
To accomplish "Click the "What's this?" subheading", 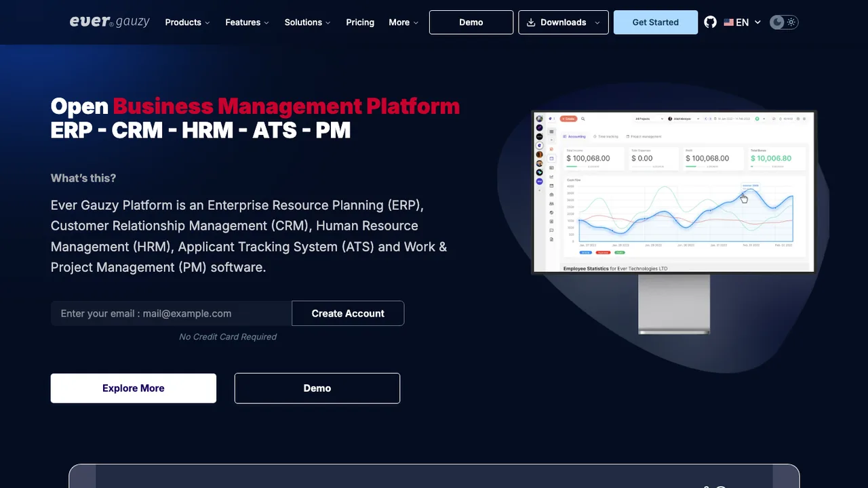I will [x=83, y=178].
